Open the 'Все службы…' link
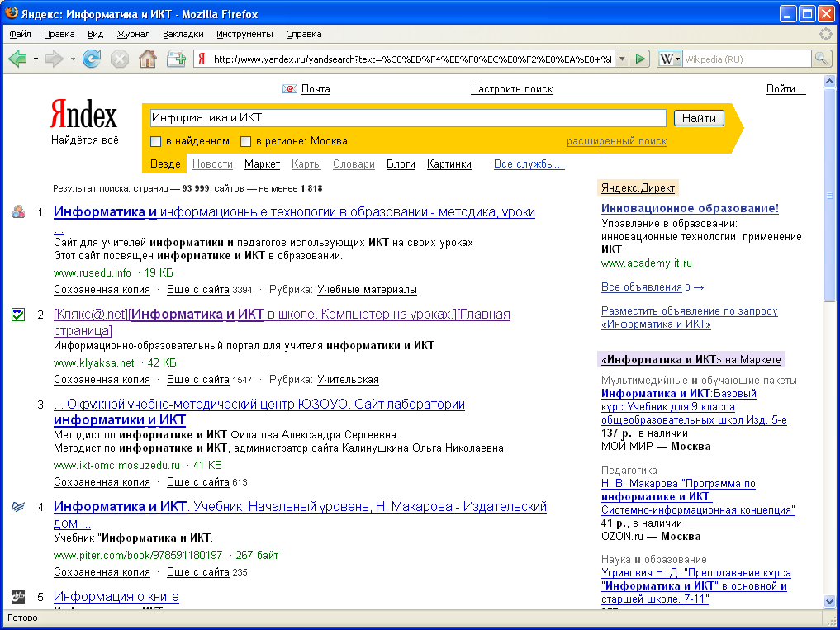Screen dimensions: 840x630 pyautogui.click(x=529, y=164)
